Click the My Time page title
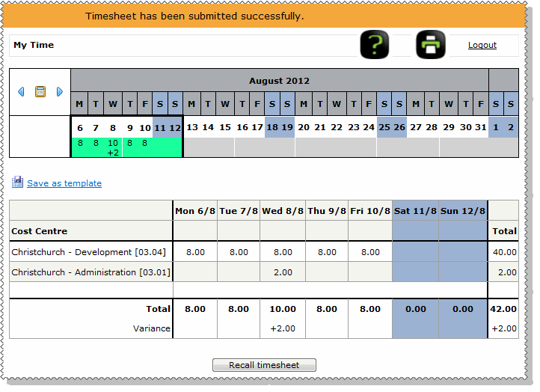Screen dimensions: 540x392 click(34, 45)
